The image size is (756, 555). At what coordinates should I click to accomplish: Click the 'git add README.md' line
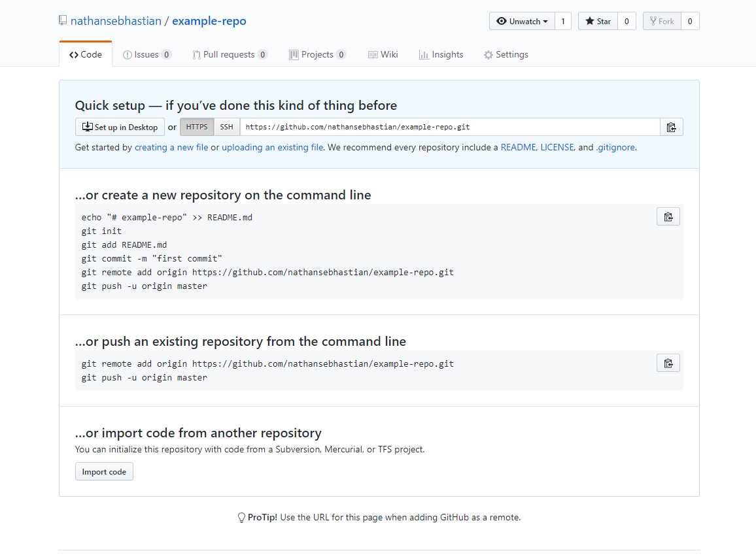point(124,244)
